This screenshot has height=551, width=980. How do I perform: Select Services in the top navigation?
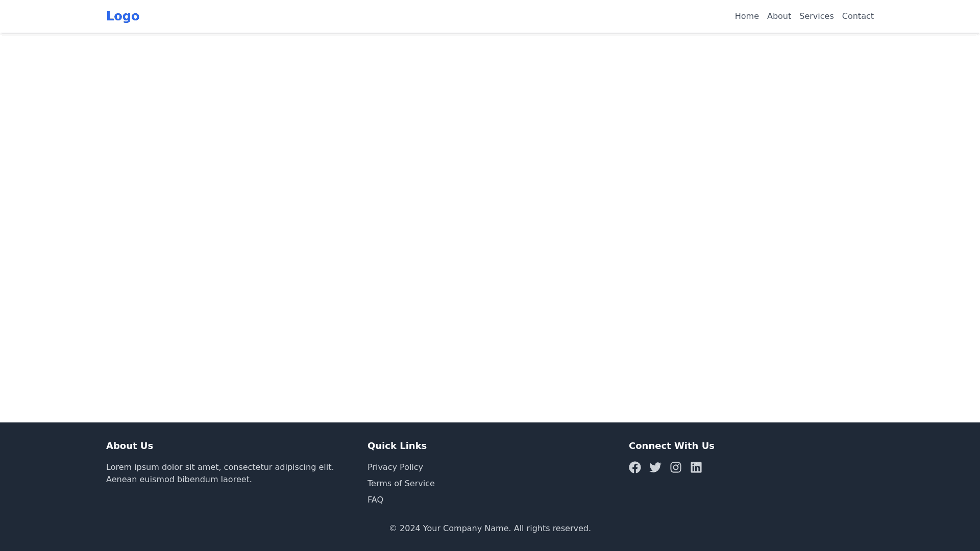tap(816, 16)
